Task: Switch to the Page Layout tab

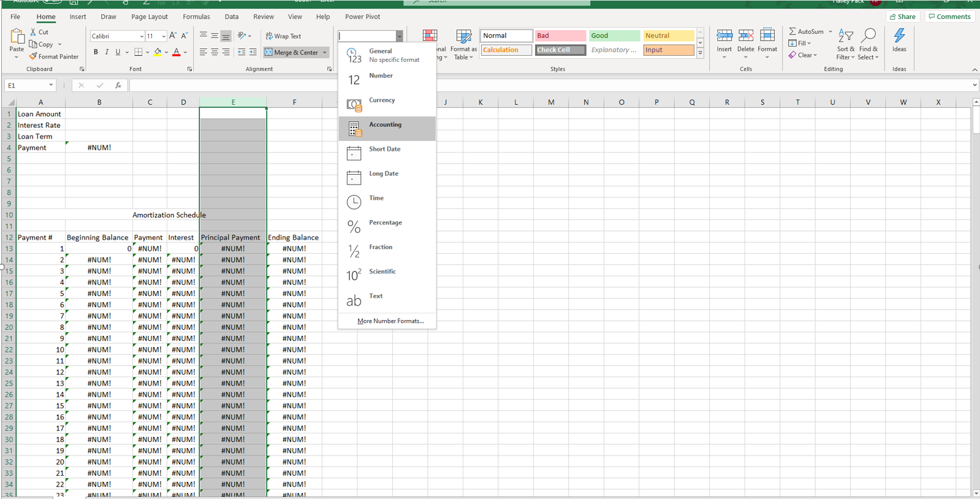Action: coord(149,17)
